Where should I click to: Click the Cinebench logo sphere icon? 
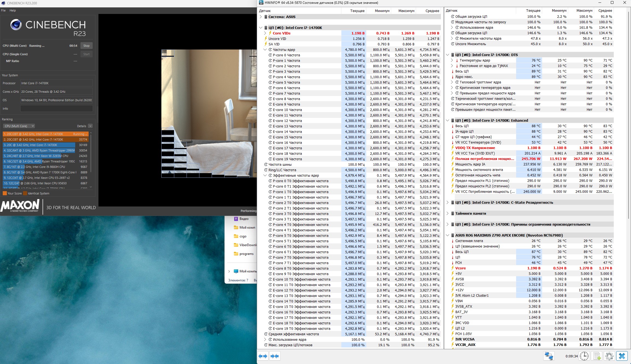tap(16, 25)
